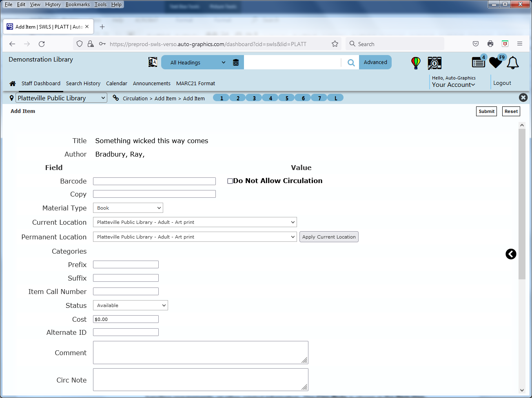Click the catalog search input box

[292, 62]
